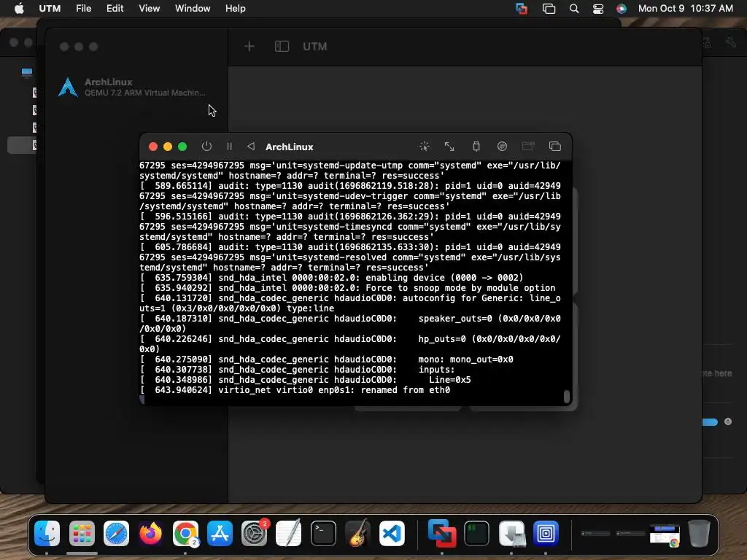Open the Help menu
Image resolution: width=747 pixels, height=560 pixels.
[236, 8]
